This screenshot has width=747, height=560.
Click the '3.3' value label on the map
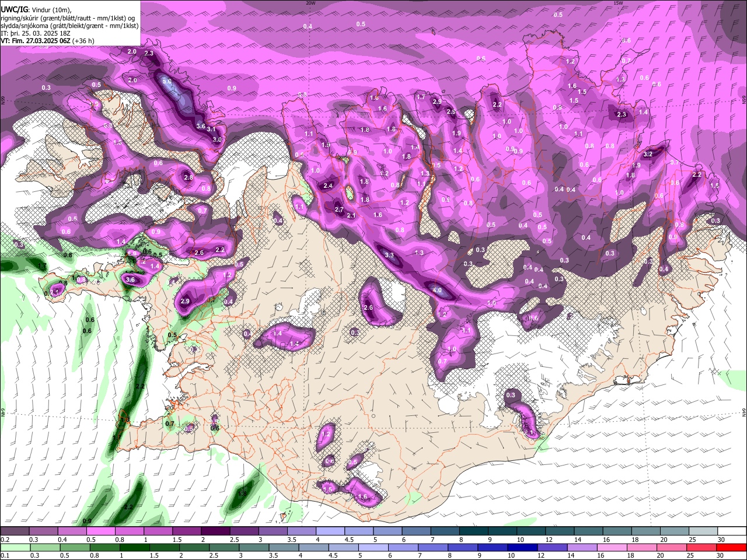389,255
